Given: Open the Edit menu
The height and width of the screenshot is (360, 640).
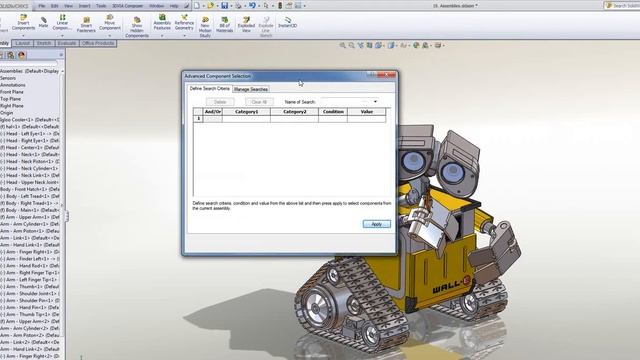Looking at the screenshot, I should [54, 6].
